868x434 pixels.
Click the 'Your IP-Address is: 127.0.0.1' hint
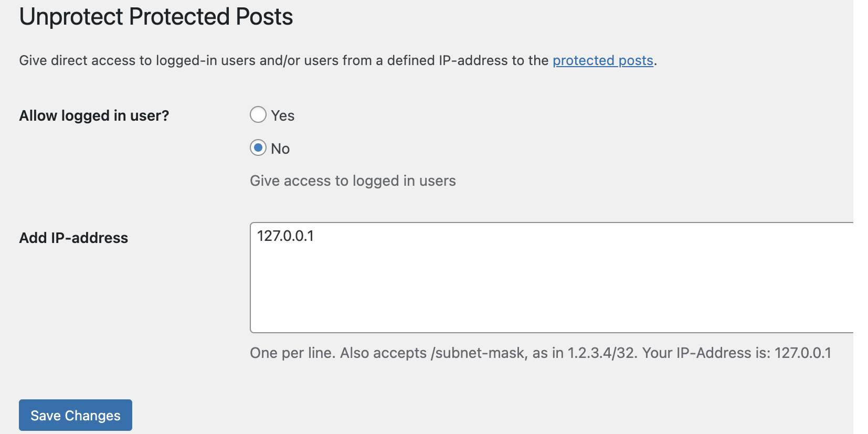click(x=737, y=353)
